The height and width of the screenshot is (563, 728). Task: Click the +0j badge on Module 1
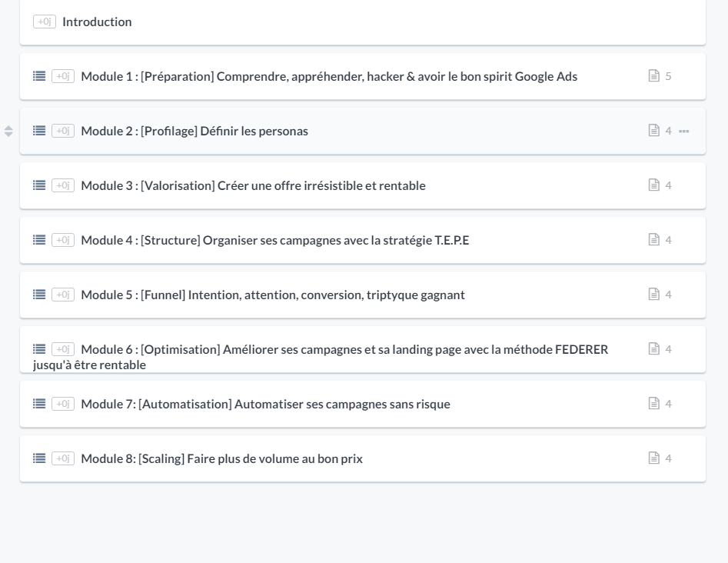tap(63, 76)
